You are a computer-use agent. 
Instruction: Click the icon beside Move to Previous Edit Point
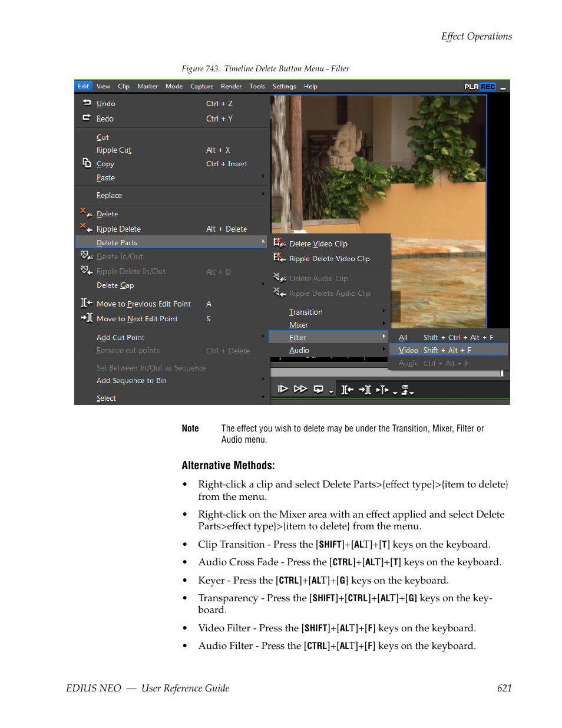click(87, 303)
